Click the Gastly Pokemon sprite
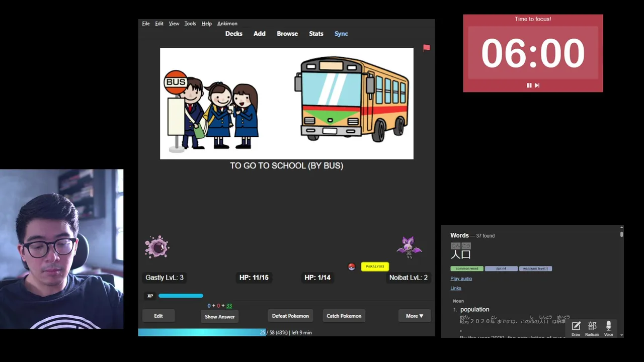Screen dimensions: 644x362 [157, 247]
